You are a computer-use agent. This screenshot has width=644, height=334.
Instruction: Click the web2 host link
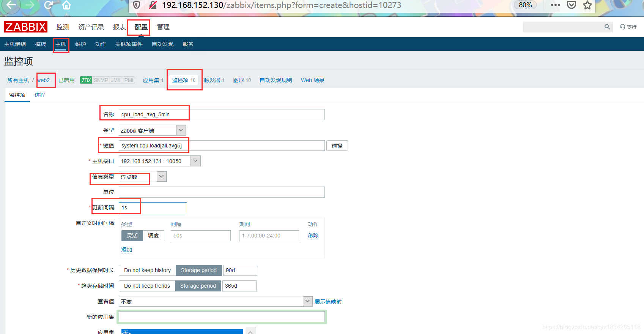tap(44, 80)
